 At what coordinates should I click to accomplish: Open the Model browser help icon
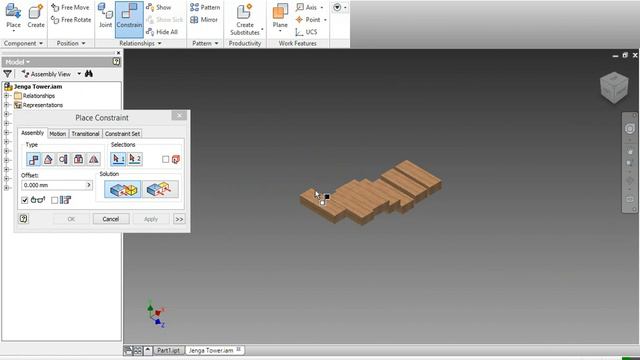[116, 62]
